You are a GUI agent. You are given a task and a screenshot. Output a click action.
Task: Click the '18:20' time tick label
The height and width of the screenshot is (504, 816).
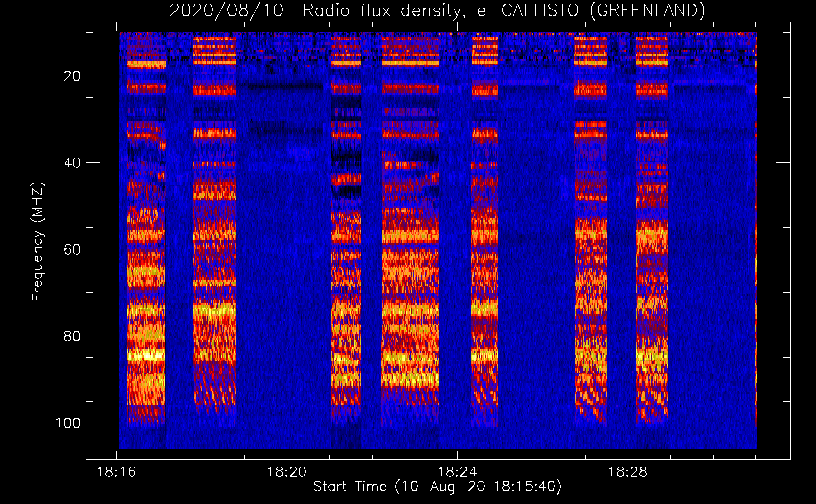click(287, 472)
